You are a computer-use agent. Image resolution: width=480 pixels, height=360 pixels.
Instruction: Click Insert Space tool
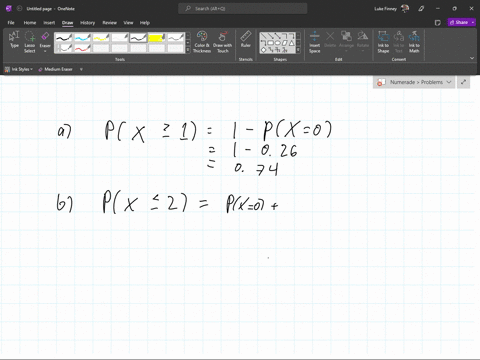point(314,42)
